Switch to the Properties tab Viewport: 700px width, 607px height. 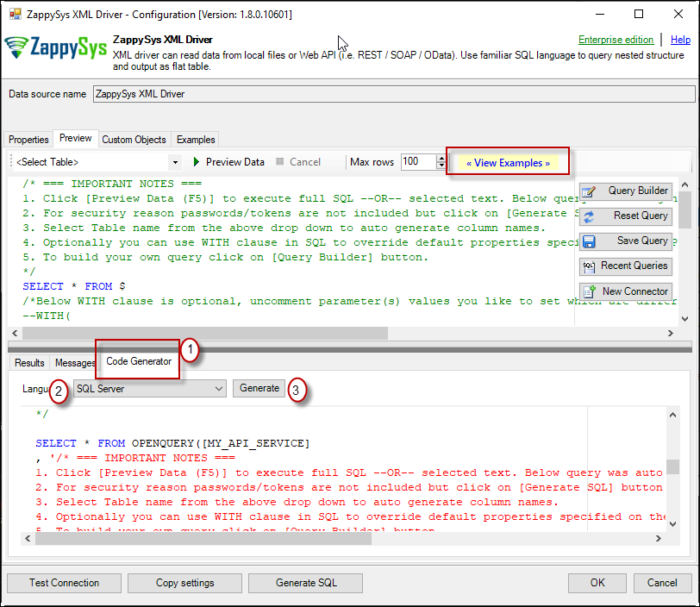point(28,140)
